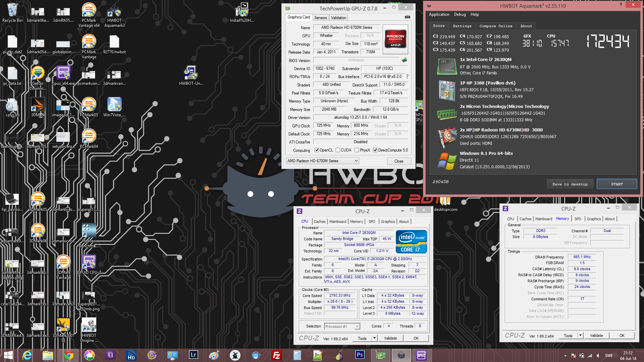This screenshot has width=644, height=362.
Task: Toggle the PhysX checkbox in GPU-Z
Action: [x=357, y=150]
